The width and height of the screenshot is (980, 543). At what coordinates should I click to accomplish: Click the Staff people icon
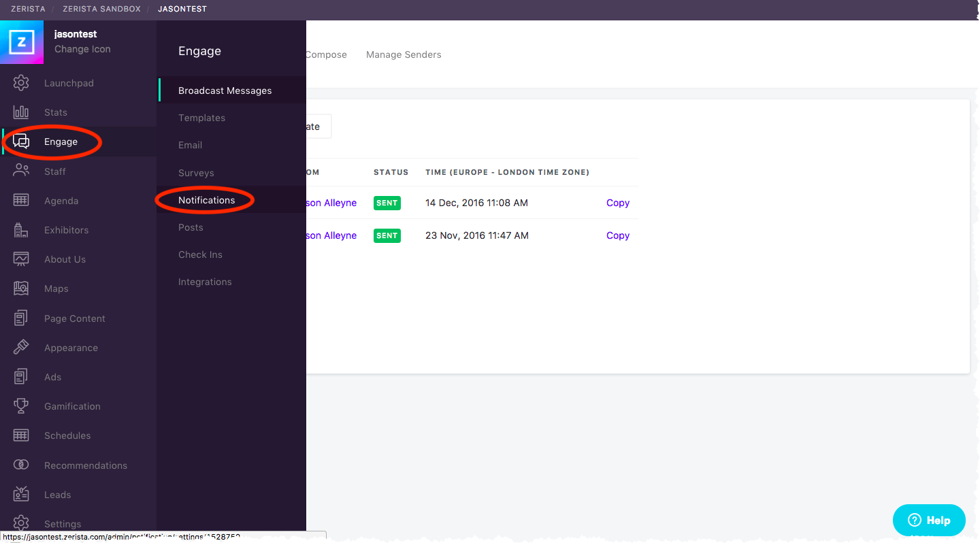(21, 171)
